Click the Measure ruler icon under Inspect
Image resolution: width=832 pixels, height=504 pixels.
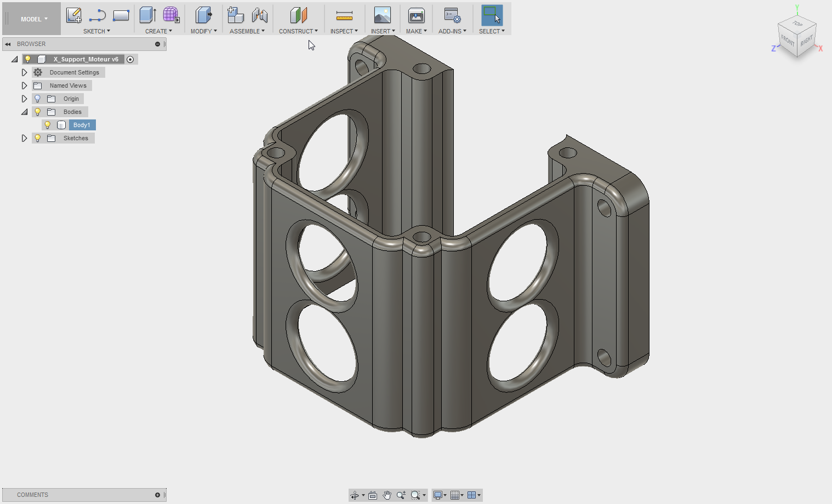344,16
